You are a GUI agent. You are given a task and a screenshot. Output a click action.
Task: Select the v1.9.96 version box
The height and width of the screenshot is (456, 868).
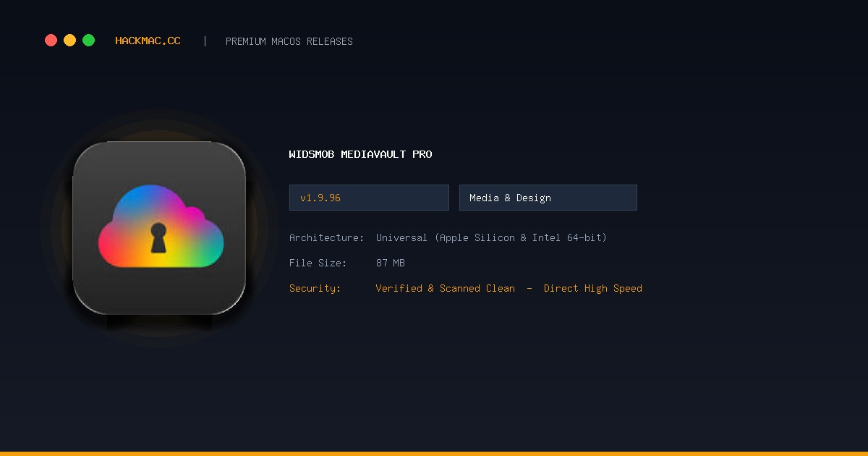tap(369, 198)
